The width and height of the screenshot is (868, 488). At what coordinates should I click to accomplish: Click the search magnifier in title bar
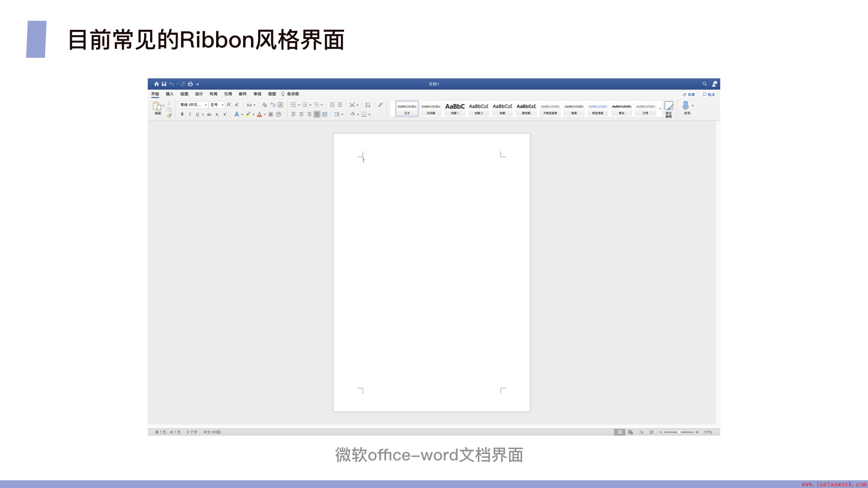tap(704, 84)
